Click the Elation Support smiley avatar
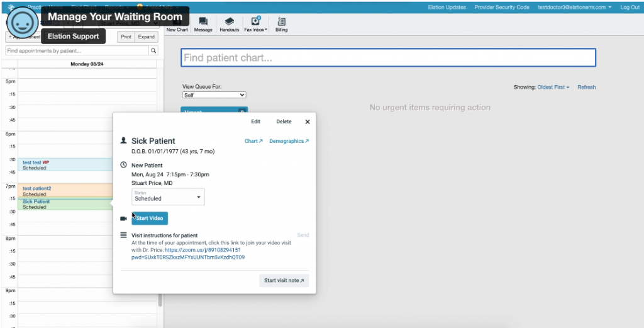The width and height of the screenshot is (644, 328). (x=22, y=24)
